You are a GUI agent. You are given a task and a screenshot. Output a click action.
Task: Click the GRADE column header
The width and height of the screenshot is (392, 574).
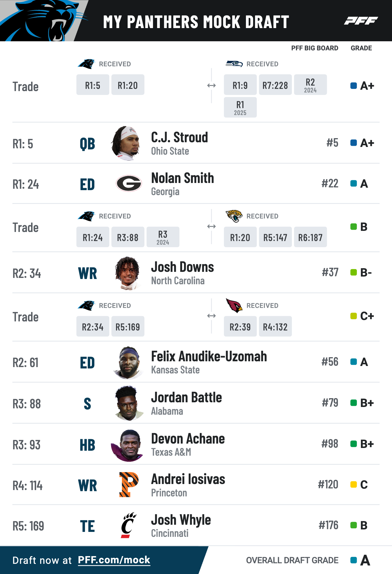(361, 48)
